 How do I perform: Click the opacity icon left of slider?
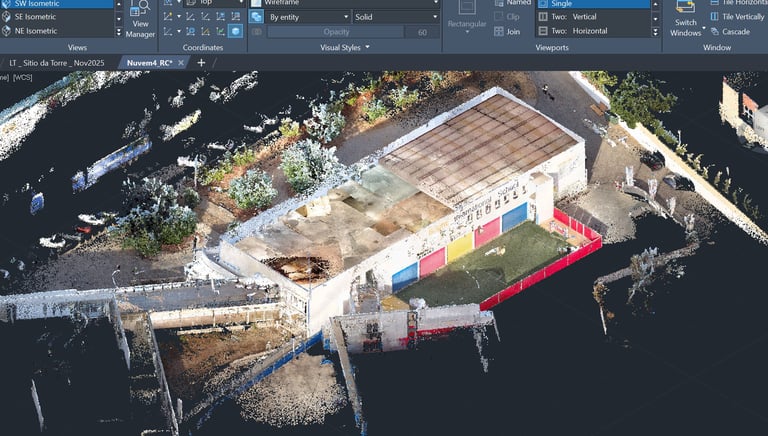click(256, 32)
